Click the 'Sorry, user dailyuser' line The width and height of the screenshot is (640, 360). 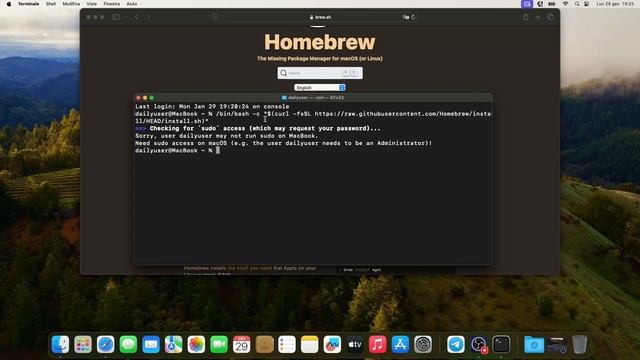(227, 136)
